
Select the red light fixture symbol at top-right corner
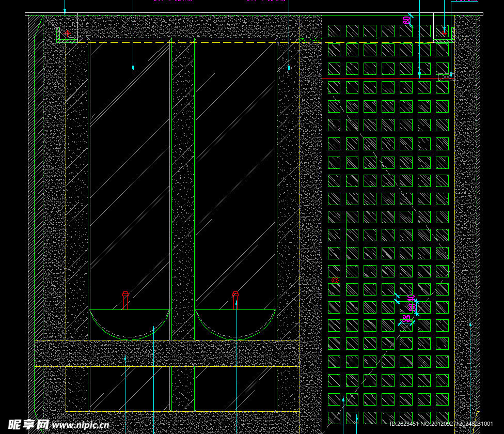point(444,33)
